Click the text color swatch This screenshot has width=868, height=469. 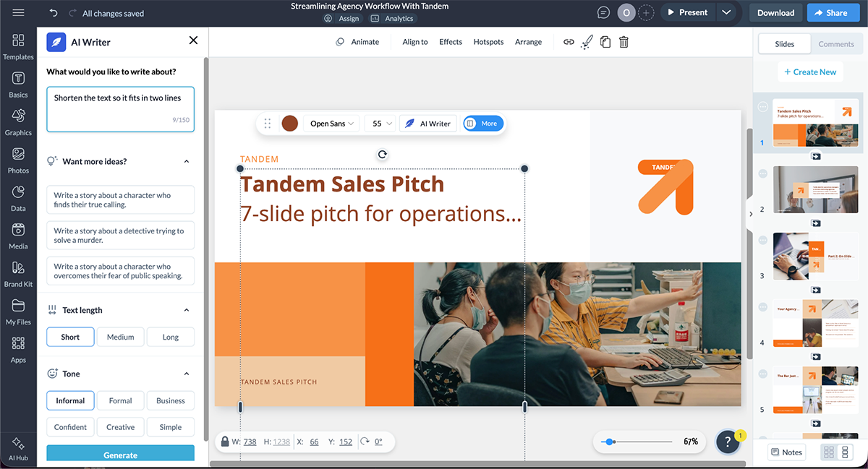pyautogui.click(x=290, y=124)
